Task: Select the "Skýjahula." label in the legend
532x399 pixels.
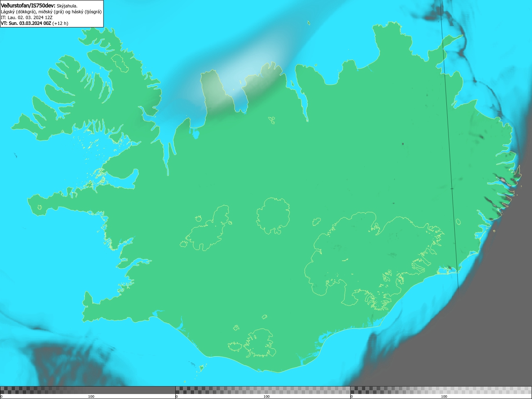Action: coord(67,6)
